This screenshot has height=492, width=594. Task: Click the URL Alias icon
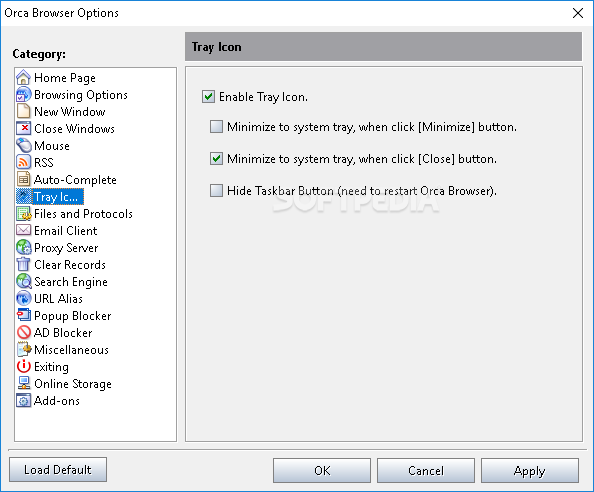point(23,298)
